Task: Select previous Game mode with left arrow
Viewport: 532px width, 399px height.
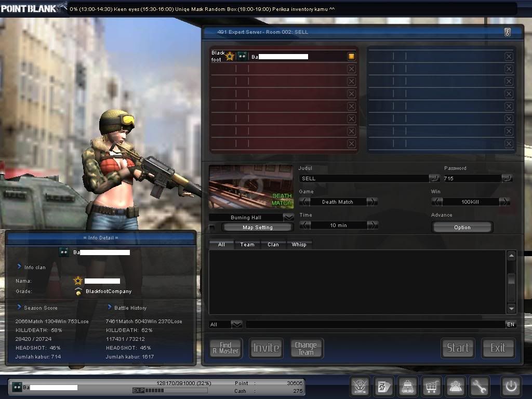Action: (304, 202)
